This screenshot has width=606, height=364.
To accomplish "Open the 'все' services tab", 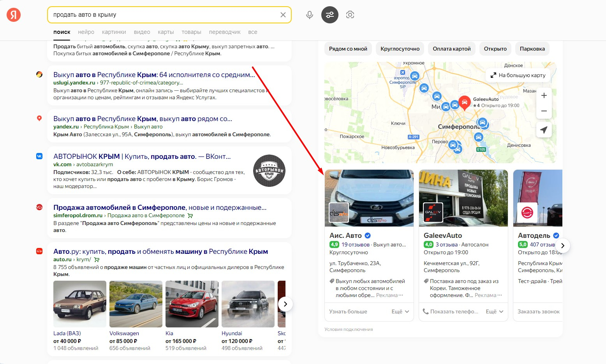I will [253, 32].
